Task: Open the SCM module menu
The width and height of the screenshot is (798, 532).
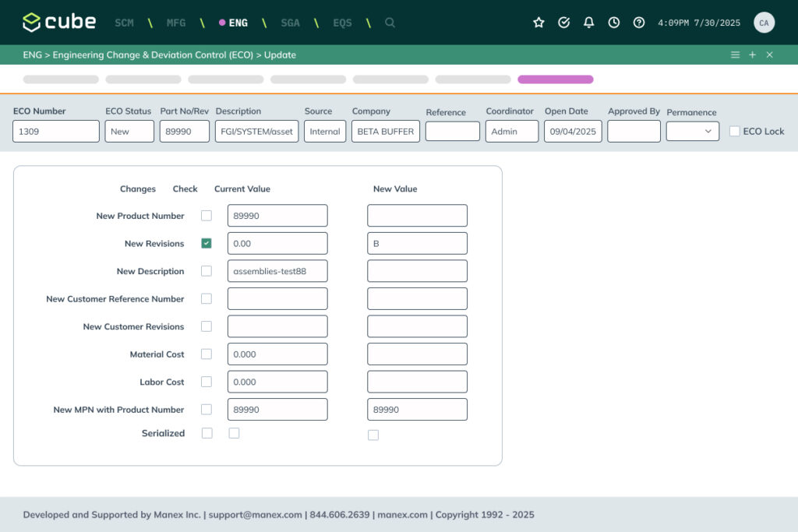Action: [x=124, y=23]
